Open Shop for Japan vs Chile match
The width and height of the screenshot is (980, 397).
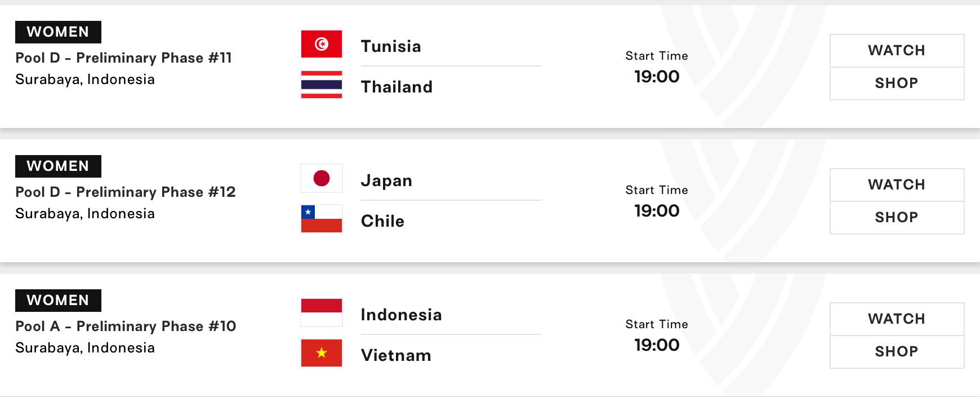coord(897,218)
